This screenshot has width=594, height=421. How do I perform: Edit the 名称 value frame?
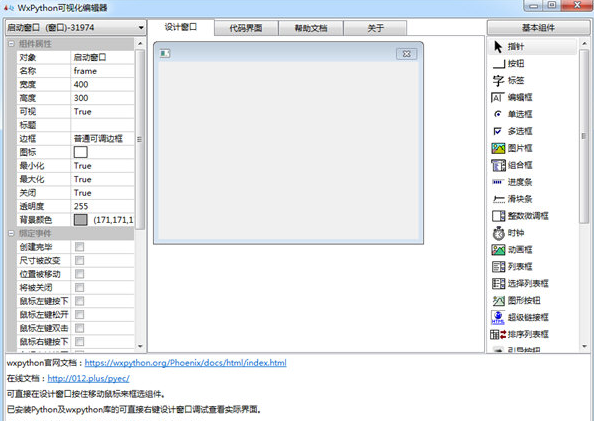102,71
